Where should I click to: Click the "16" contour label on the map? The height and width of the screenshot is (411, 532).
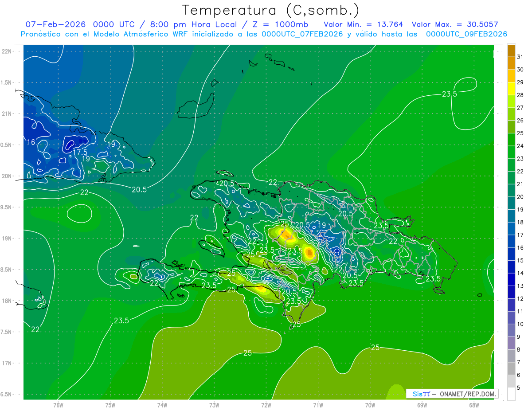31,142
